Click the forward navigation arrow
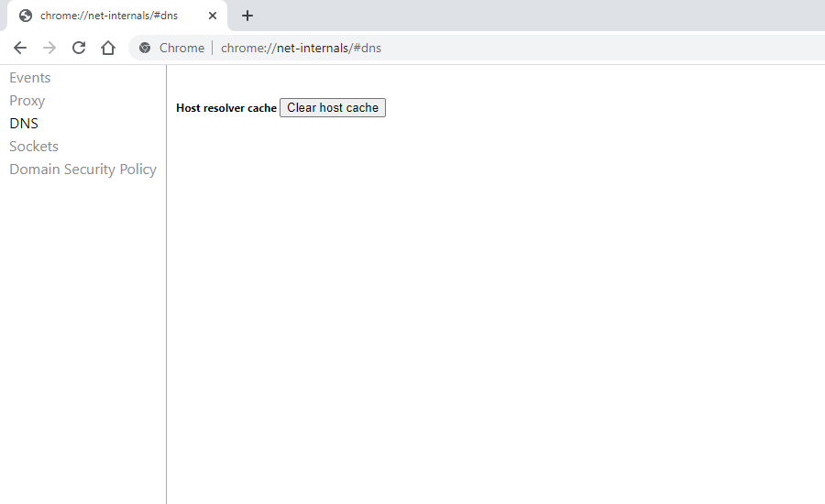Viewport: 825px width, 504px height. point(49,48)
